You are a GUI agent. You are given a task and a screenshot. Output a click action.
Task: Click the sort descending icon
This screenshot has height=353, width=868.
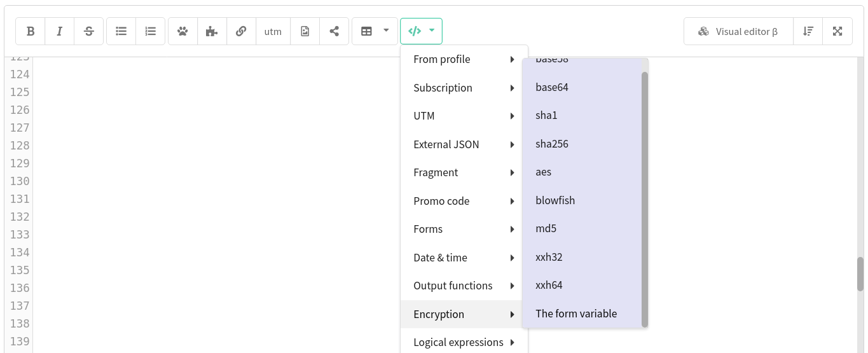pos(808,31)
